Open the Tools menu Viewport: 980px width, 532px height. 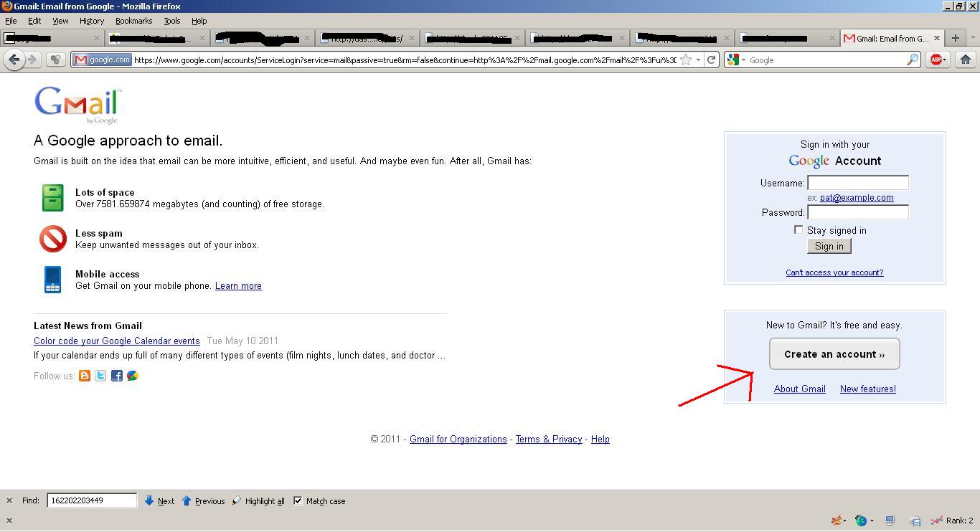click(172, 21)
